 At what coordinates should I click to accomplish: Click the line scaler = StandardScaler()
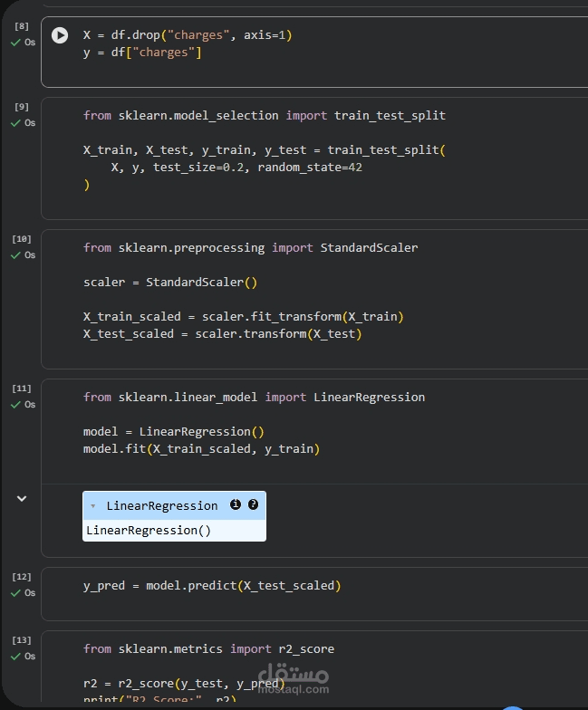170,283
